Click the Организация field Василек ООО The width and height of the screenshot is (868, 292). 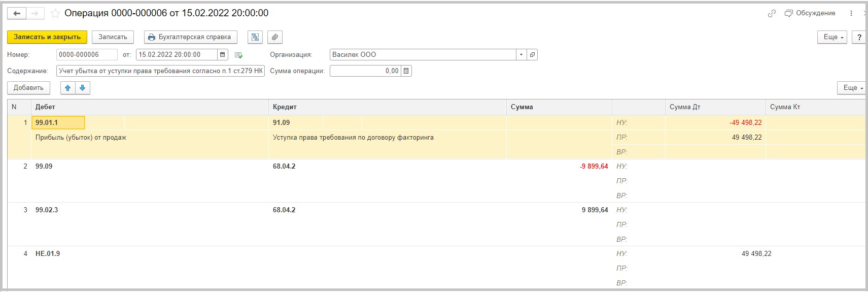[423, 55]
